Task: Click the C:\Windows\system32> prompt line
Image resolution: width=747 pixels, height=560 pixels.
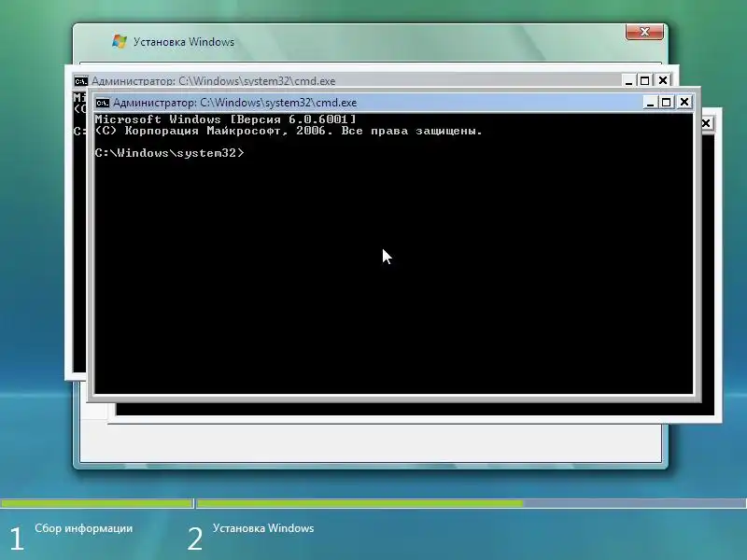Action: (169, 153)
